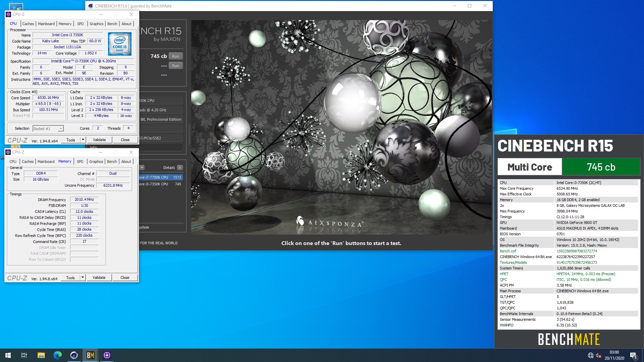Click the Bench.cof link in BenchMate
Screen dimensions: 644x362
tap(508, 251)
